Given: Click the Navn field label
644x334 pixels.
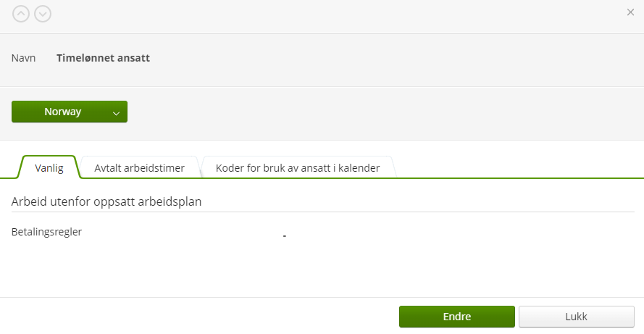Looking at the screenshot, I should 23,58.
